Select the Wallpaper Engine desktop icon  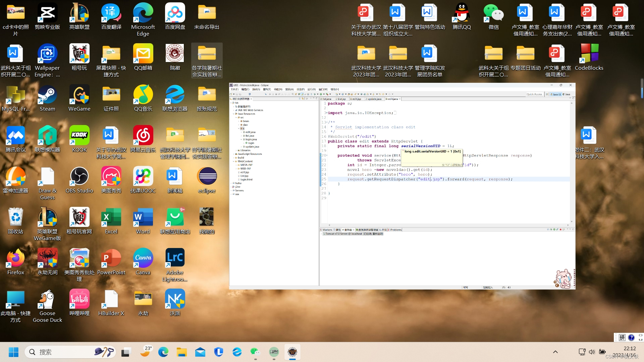tap(47, 61)
